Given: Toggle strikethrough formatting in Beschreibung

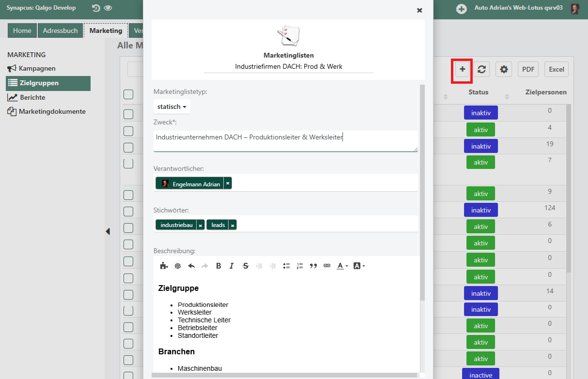Looking at the screenshot, I should pyautogui.click(x=246, y=266).
